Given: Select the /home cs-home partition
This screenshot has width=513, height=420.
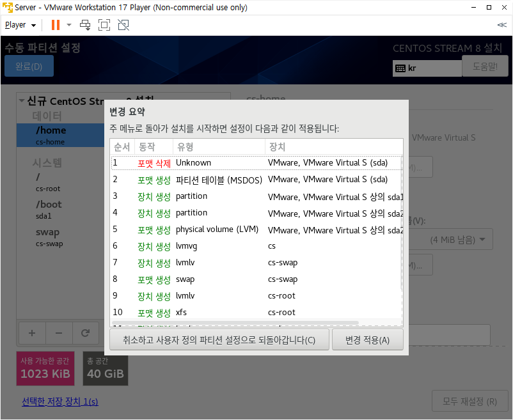Looking at the screenshot, I should point(61,136).
